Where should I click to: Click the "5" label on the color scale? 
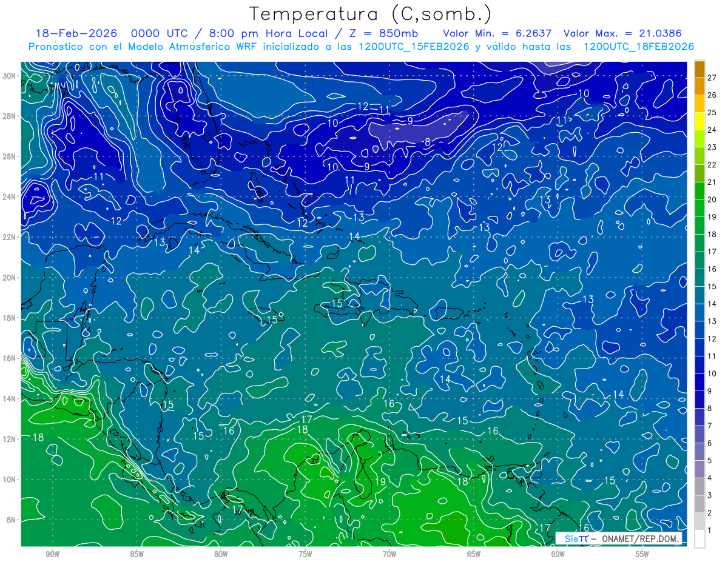point(710,461)
